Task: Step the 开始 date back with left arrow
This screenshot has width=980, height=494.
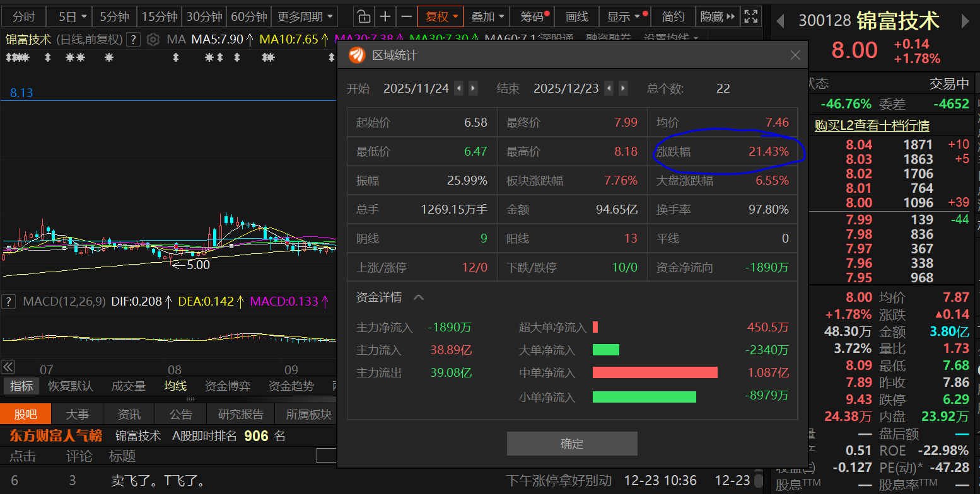Action: 459,88
